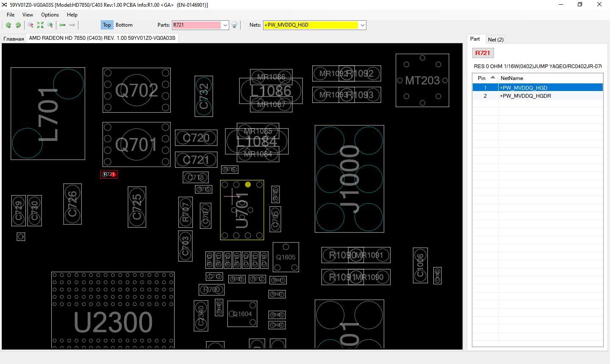Screen dimensions: 610x364
Task: Open the Главная tab
Action: point(14,39)
